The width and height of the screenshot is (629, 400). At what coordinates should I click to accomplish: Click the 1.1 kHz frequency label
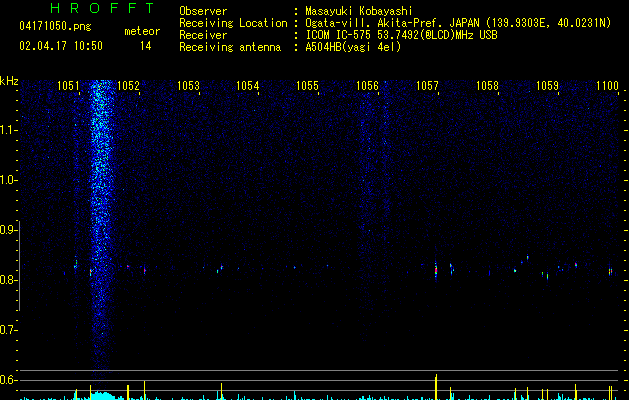coord(8,130)
